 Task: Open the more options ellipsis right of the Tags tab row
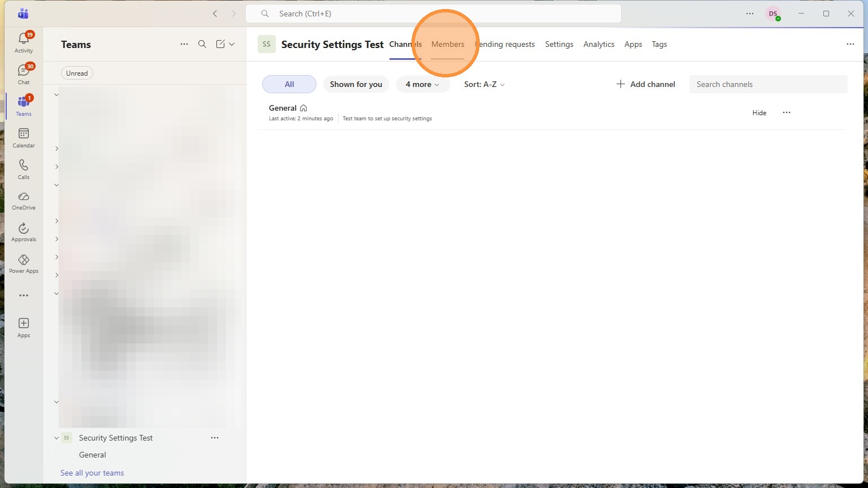click(x=850, y=44)
